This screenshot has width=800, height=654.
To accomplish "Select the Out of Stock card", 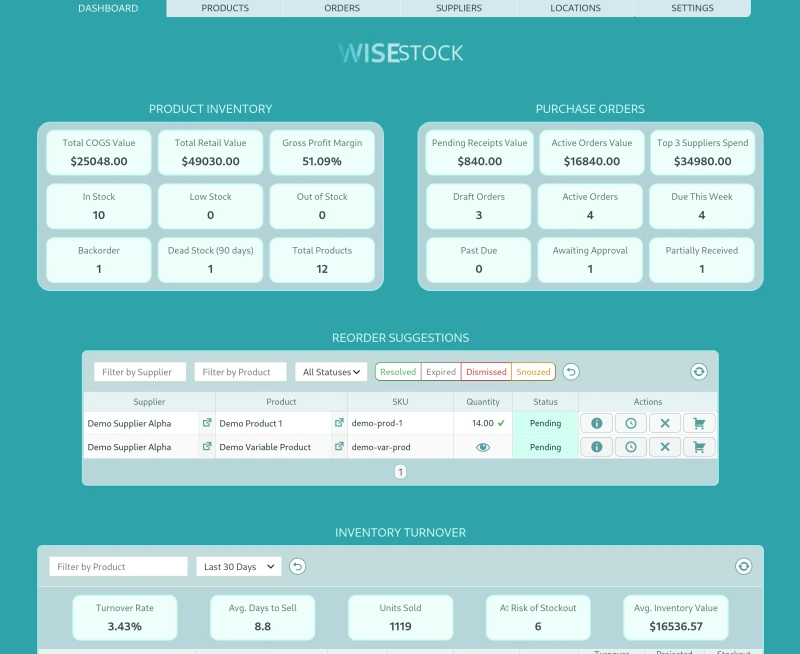I will (322, 206).
